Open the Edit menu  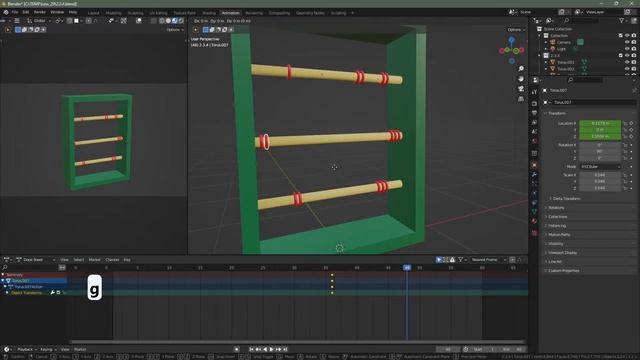coord(26,12)
